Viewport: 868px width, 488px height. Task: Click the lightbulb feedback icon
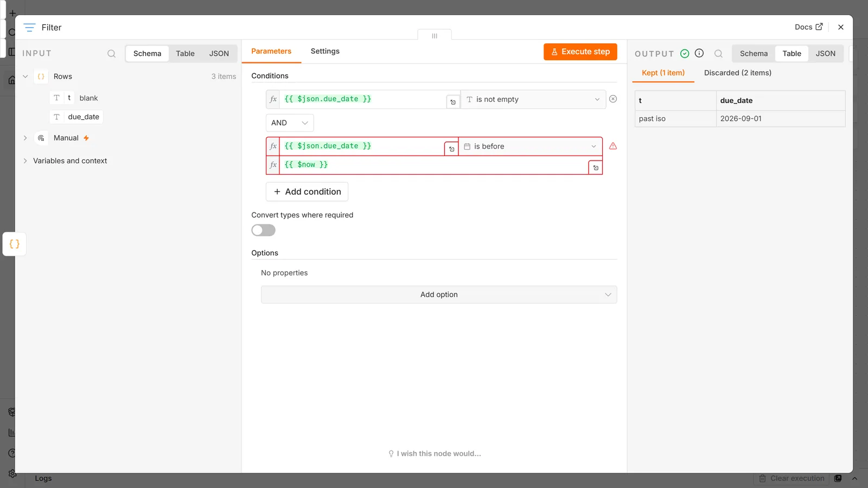(x=391, y=454)
